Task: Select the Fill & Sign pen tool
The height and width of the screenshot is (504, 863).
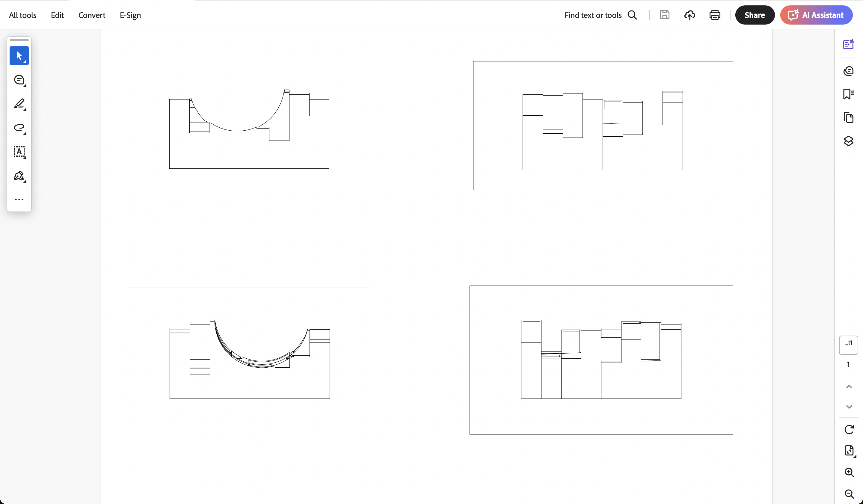Action: (19, 176)
